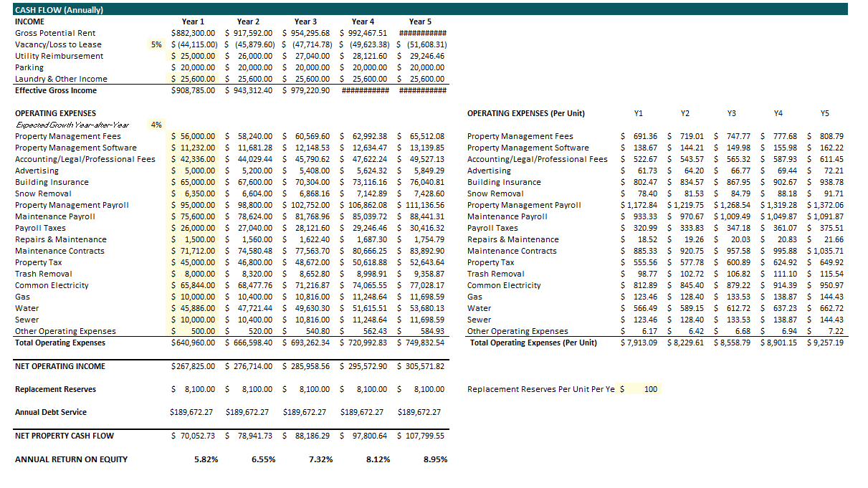Select Year 1 Property Management Fees 56,000.00
The width and height of the screenshot is (868, 488).
194,136
